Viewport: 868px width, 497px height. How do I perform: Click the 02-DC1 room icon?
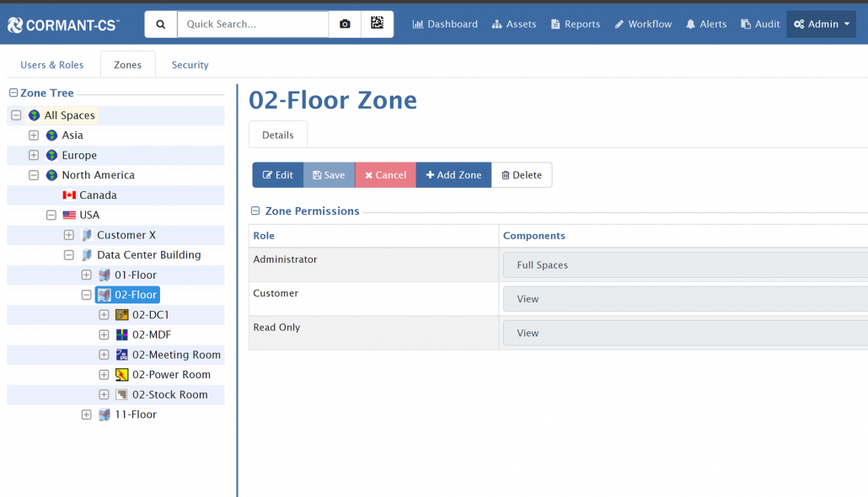coord(122,315)
